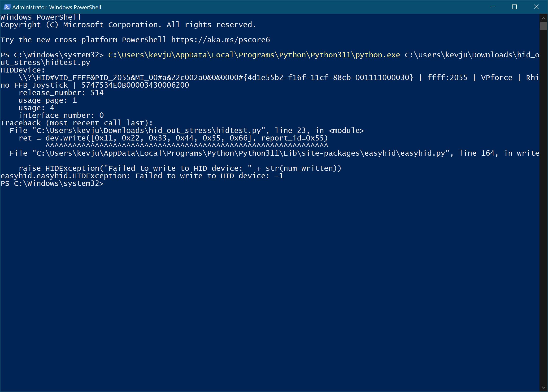Screen dimensions: 548x392
Task: Click the empty scrollbar track below the thumb
Action: (x=544, y=205)
